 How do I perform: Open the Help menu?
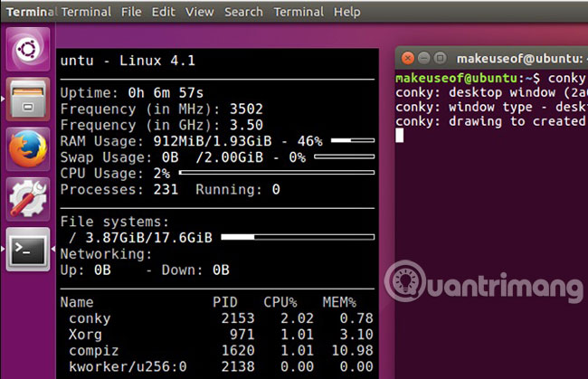click(x=346, y=12)
